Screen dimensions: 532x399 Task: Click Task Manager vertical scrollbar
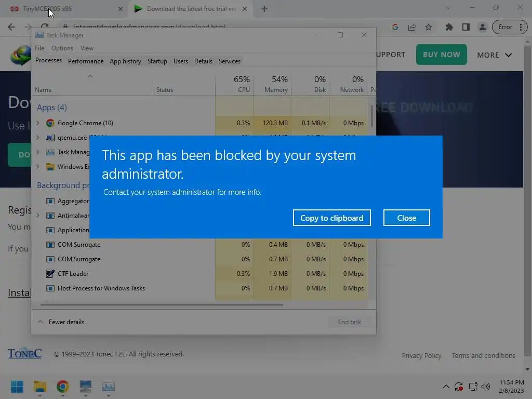[x=372, y=115]
